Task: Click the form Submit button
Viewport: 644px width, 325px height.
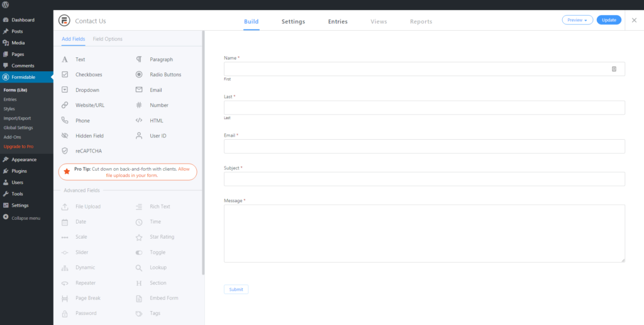Action: [236, 290]
